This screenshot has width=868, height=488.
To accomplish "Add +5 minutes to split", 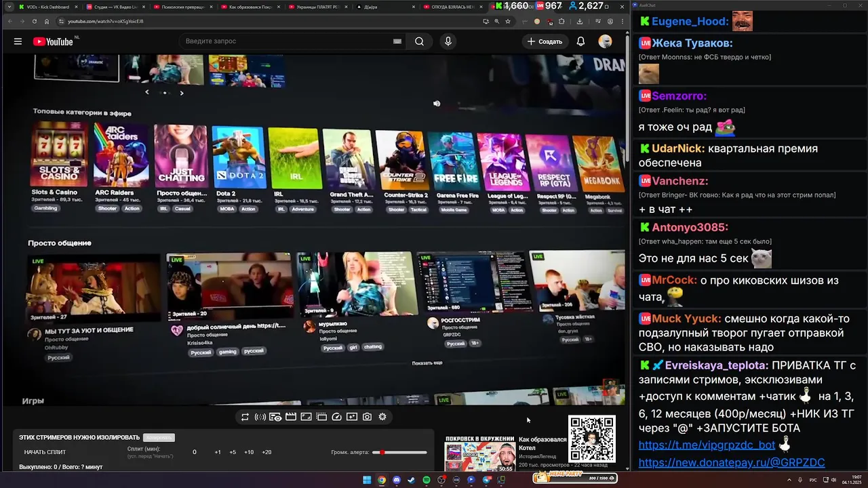I will [233, 452].
